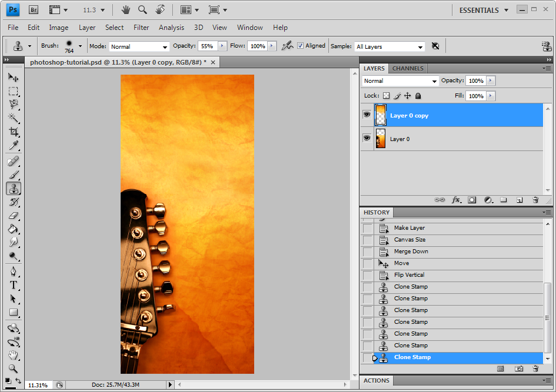Click the zoom percentage field in status bar
Image resolution: width=556 pixels, height=392 pixels.
pos(38,385)
